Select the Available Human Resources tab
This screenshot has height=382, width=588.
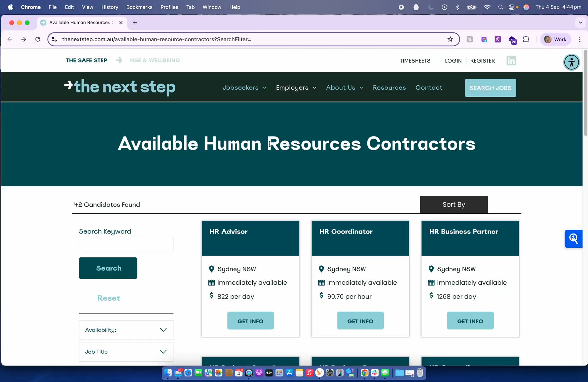(x=82, y=23)
